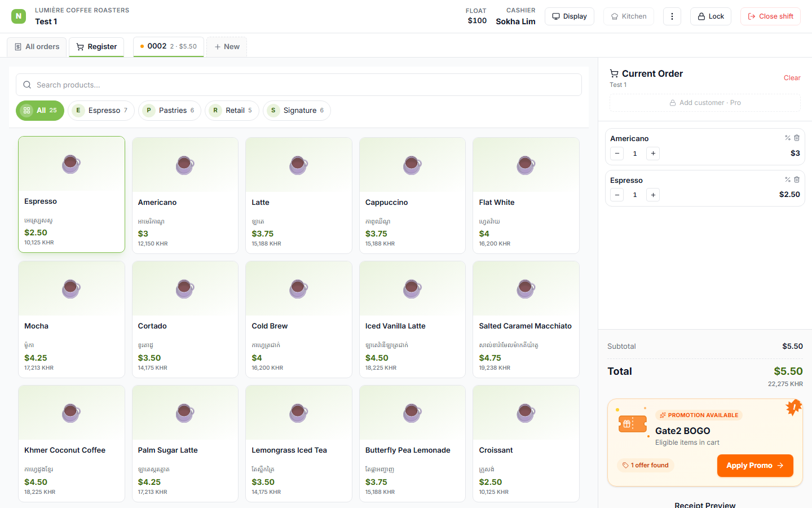Open order tab 0002

(x=169, y=46)
